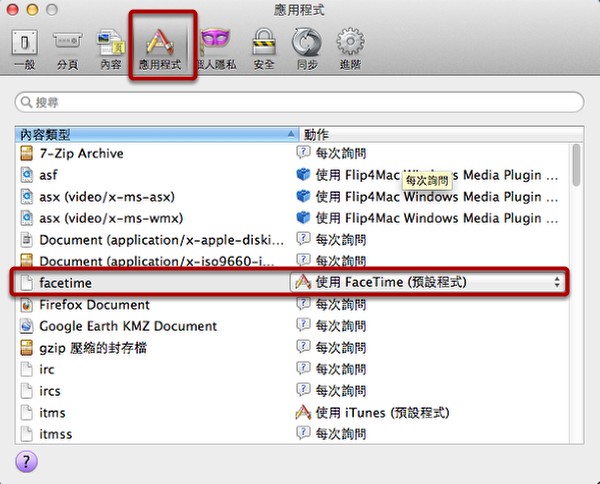The width and height of the screenshot is (600, 484).
Task: Minimize the preferences window
Action: (32, 10)
